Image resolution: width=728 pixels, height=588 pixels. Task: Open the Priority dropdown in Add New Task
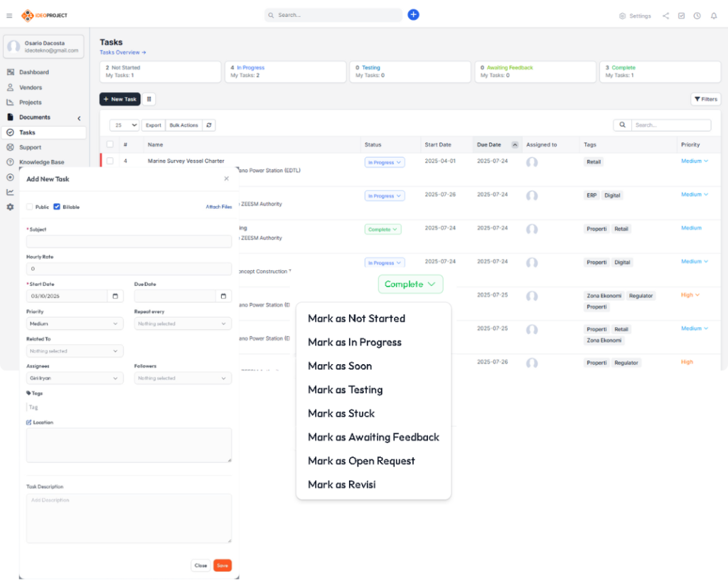pos(75,324)
